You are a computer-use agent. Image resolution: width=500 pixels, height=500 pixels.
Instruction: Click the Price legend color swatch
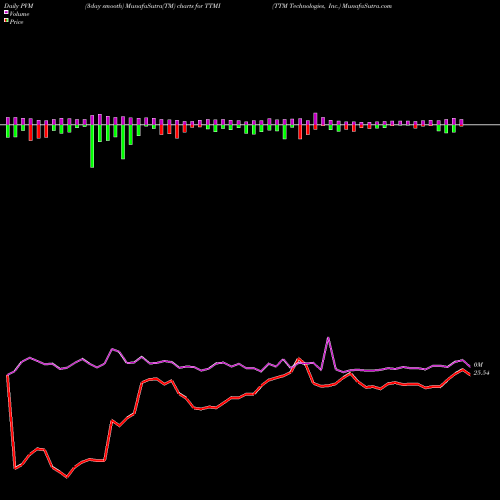point(6,21)
